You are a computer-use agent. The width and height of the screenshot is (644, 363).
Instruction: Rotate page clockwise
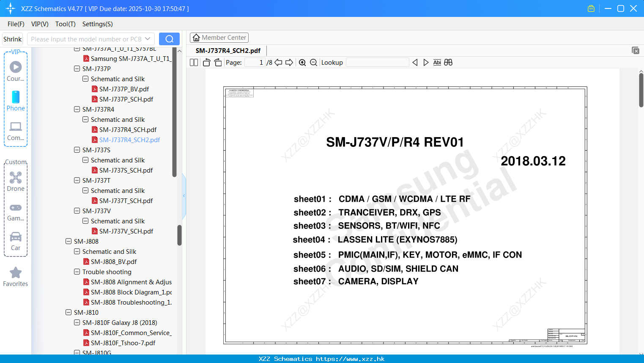pos(218,62)
